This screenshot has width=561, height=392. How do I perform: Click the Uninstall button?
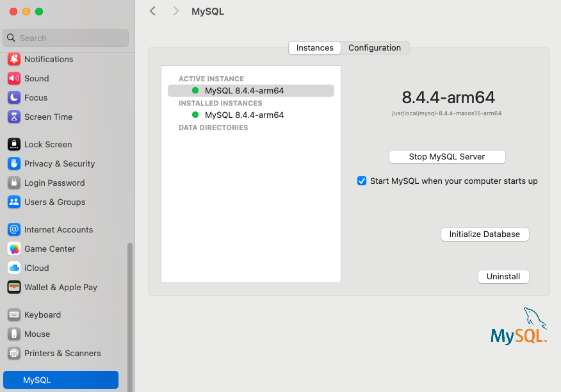(503, 276)
